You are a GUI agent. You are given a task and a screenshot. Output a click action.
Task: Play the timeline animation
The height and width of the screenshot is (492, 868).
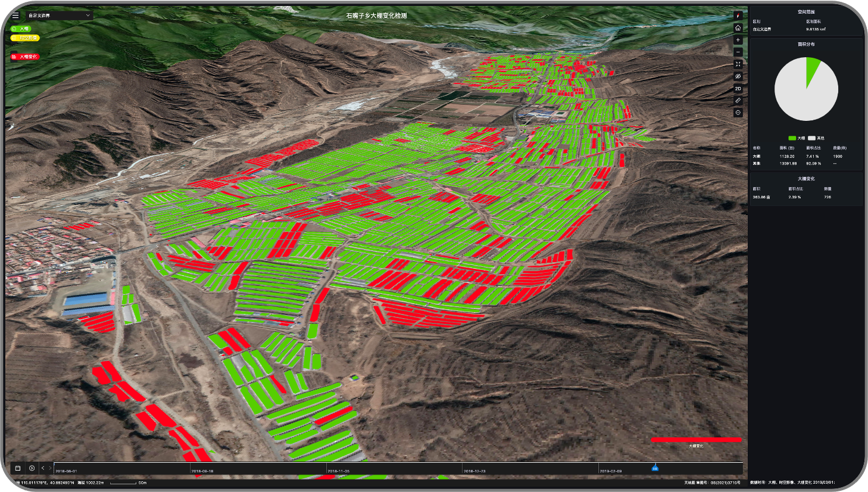(x=32, y=468)
